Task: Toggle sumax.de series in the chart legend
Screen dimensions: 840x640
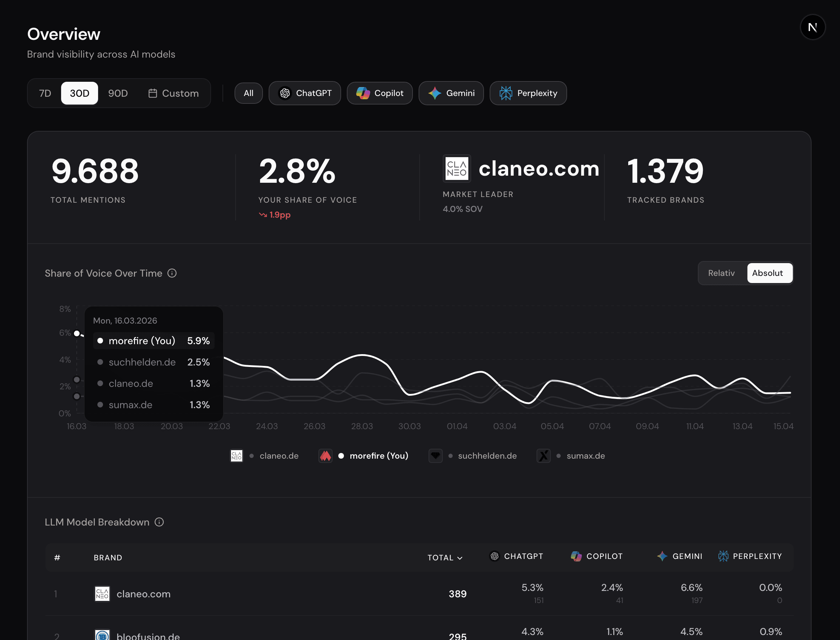Action: pyautogui.click(x=571, y=455)
